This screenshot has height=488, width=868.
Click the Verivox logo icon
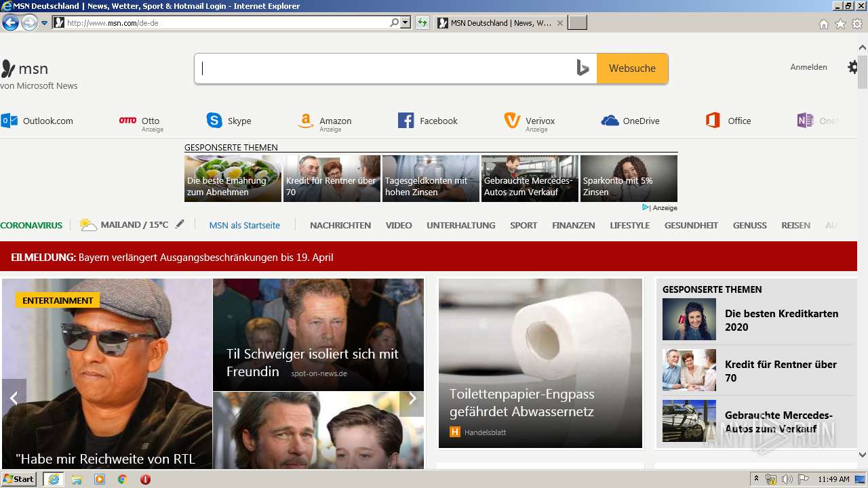512,121
